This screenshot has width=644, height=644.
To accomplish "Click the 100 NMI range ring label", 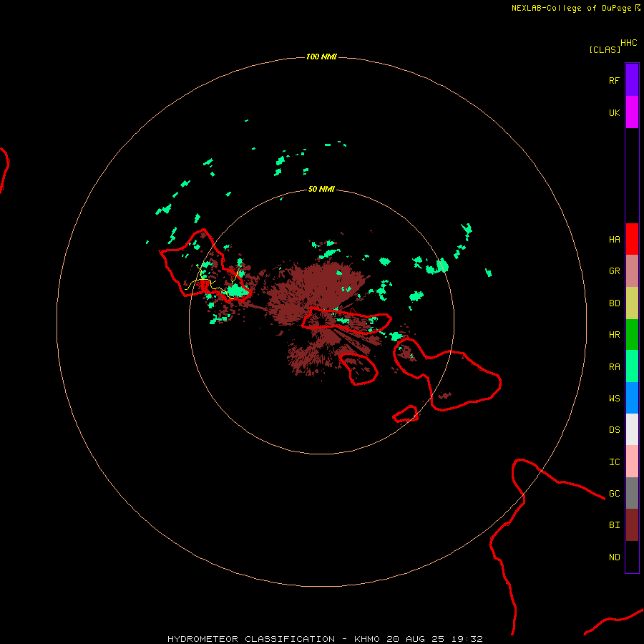I will pos(321,57).
